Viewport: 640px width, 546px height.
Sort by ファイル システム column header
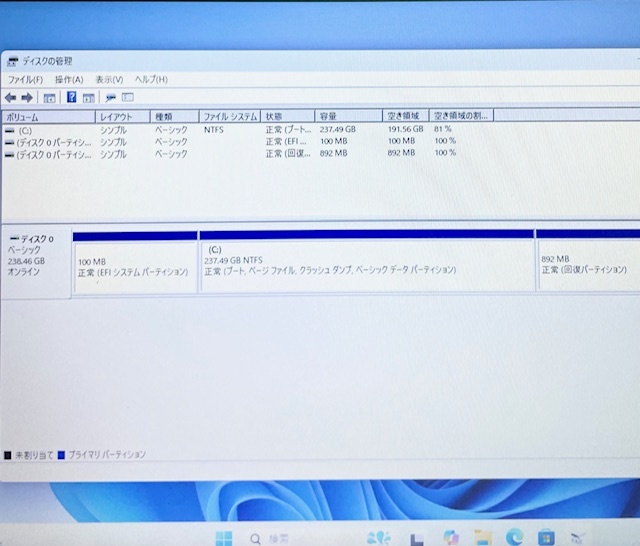[x=230, y=117]
